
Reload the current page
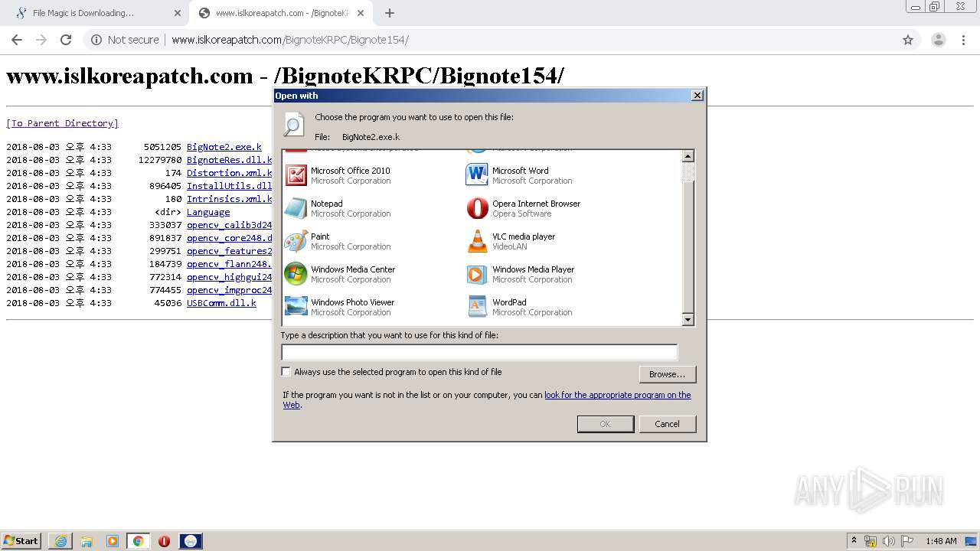click(x=66, y=40)
